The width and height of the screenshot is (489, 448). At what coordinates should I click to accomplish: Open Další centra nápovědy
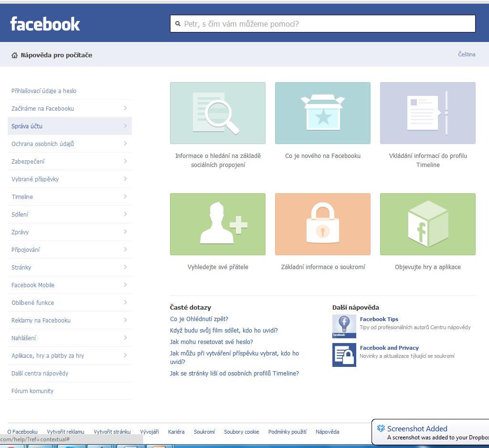point(70,373)
